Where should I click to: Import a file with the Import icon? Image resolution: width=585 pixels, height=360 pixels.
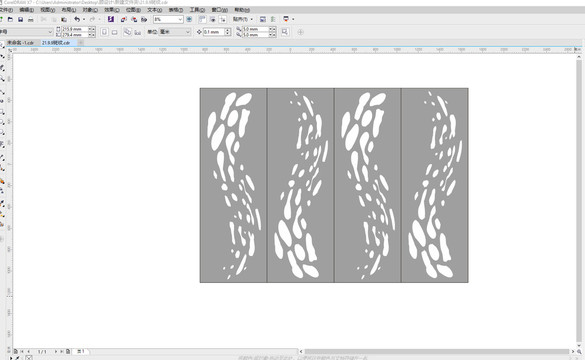coord(123,19)
